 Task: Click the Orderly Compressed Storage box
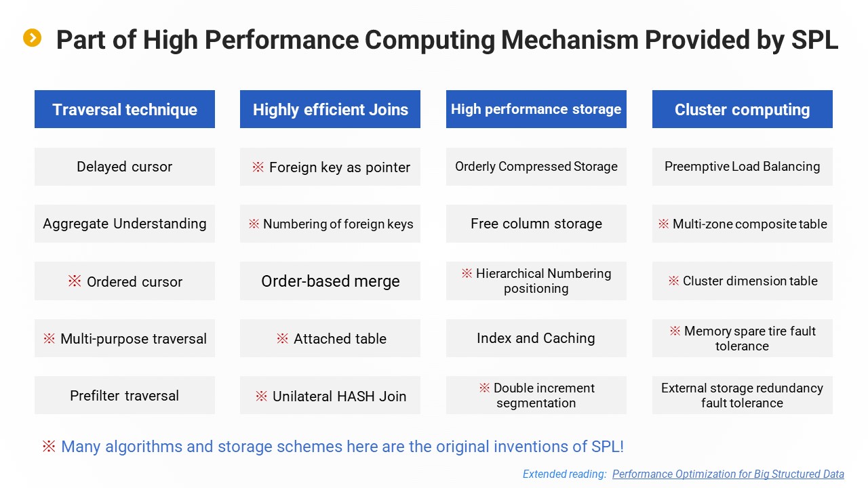click(536, 167)
